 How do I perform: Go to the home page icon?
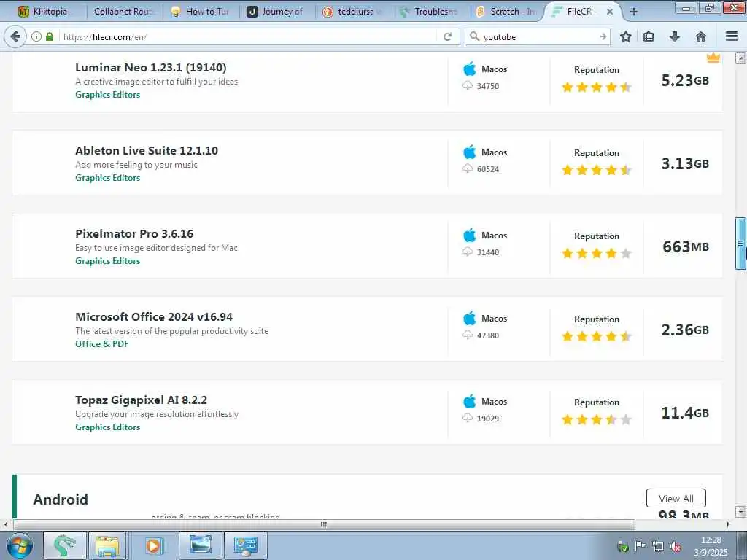701,36
